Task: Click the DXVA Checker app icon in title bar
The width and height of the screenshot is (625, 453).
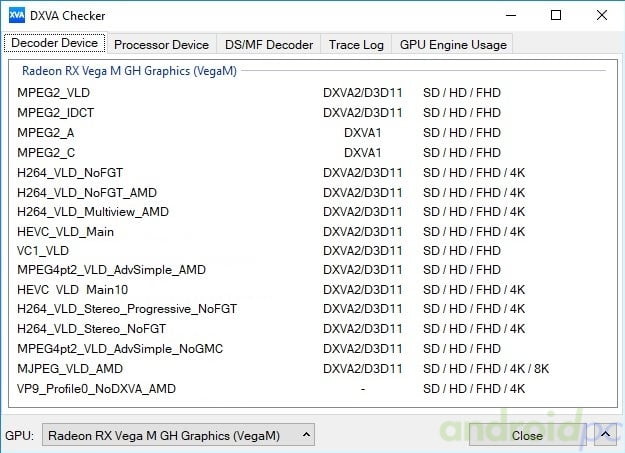Action: coord(16,16)
